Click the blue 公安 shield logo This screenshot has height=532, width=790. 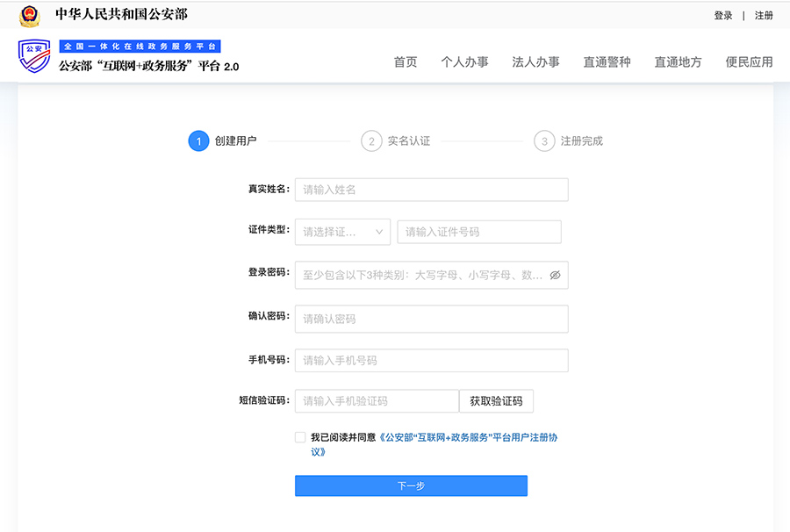tap(34, 56)
